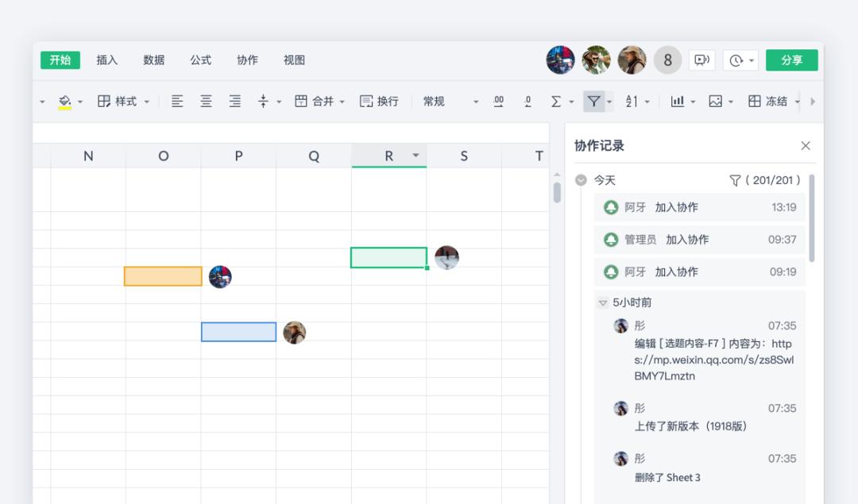
Task: Open the fill color dropdown arrow
Action: coord(80,102)
